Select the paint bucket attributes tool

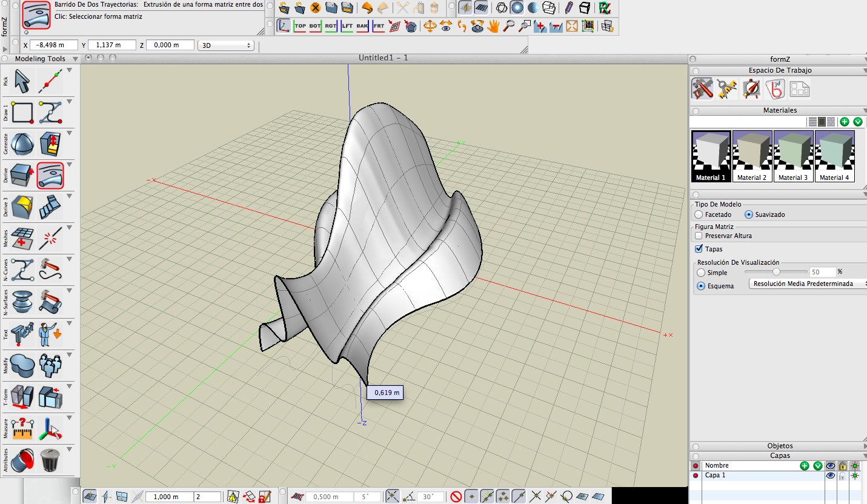pyautogui.click(x=22, y=460)
